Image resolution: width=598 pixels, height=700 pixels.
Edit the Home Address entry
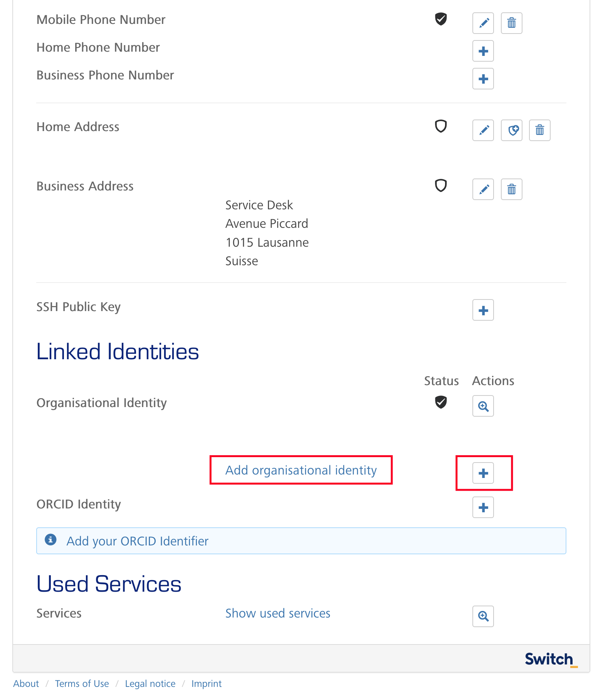tap(483, 130)
